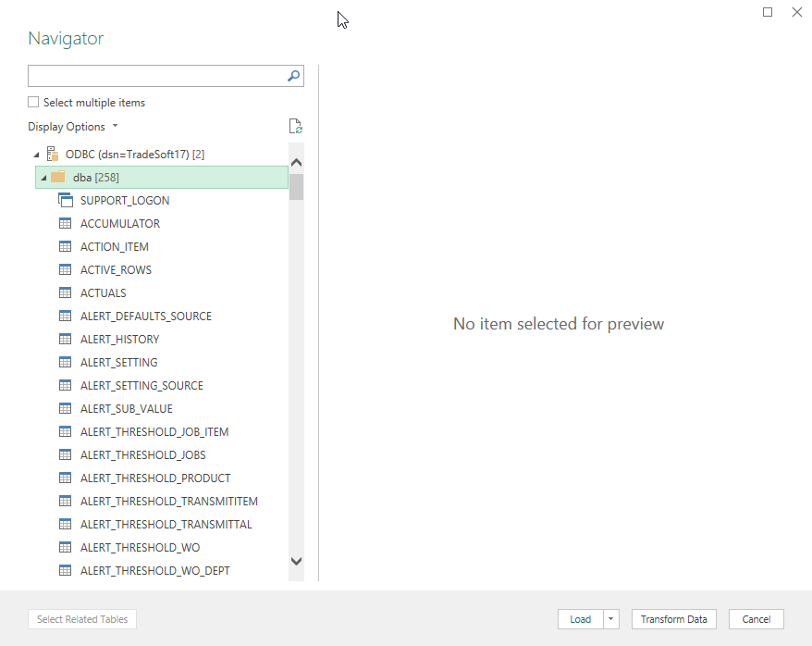This screenshot has height=646, width=812.
Task: Click the Transform Data button
Action: coord(673,619)
